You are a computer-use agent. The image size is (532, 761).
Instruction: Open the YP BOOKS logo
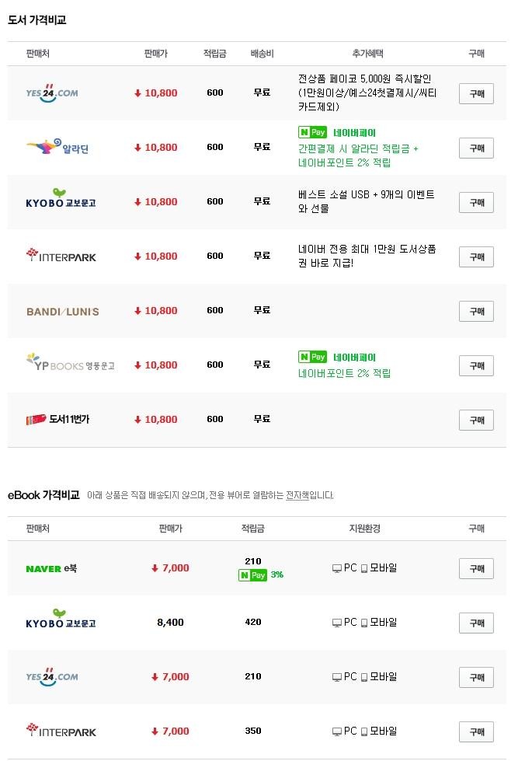71,362
